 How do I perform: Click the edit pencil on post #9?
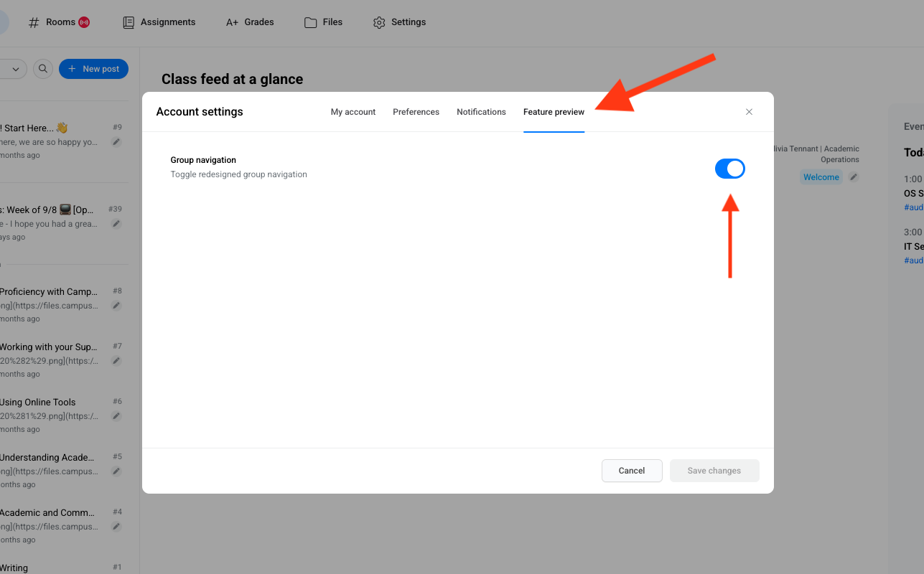pyautogui.click(x=116, y=142)
